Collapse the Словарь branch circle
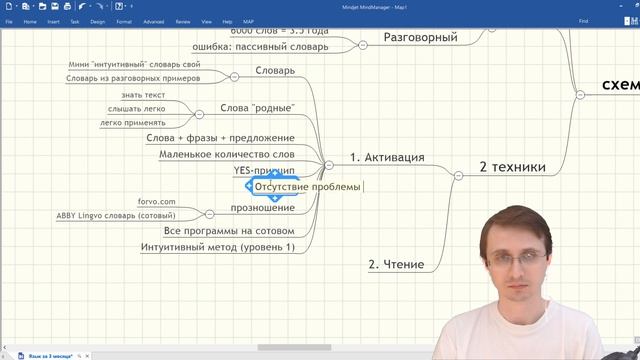 click(234, 76)
